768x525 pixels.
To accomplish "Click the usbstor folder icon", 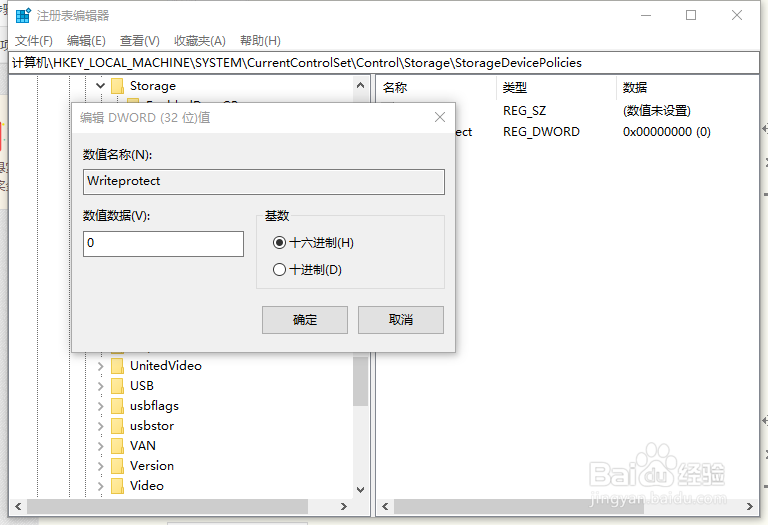I will pyautogui.click(x=118, y=426).
